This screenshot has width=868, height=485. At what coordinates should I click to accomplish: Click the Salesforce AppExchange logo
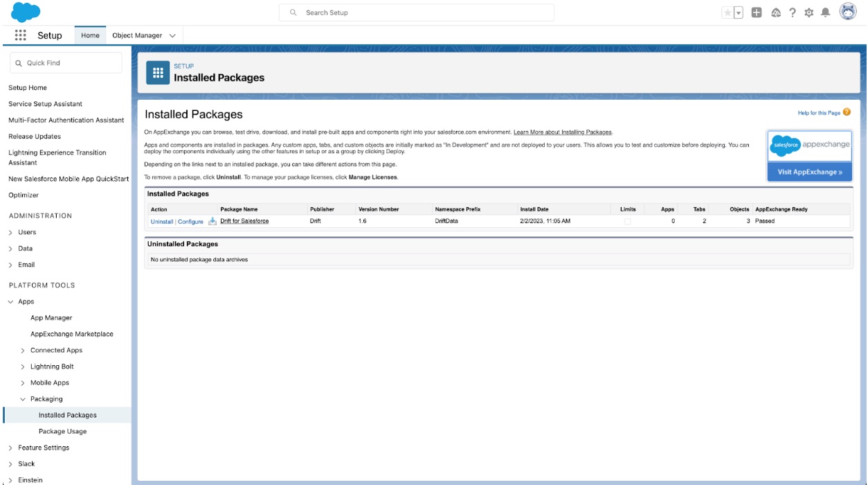(809, 145)
